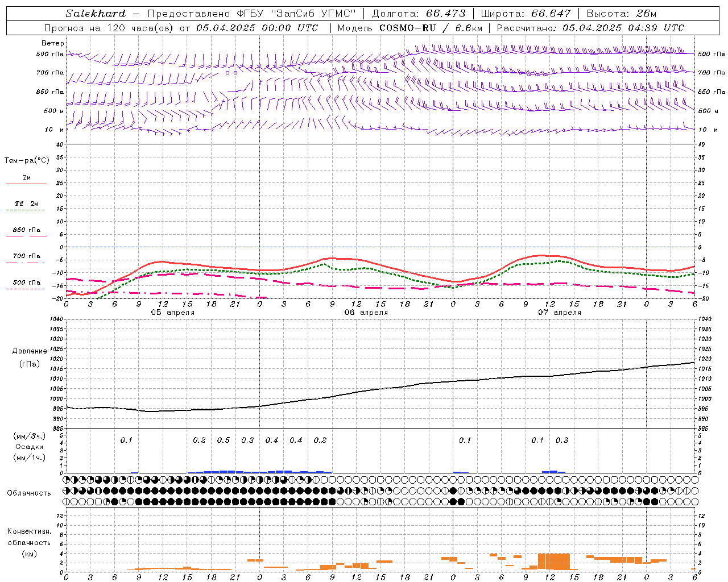Click the latitude value 66.647

(x=551, y=14)
